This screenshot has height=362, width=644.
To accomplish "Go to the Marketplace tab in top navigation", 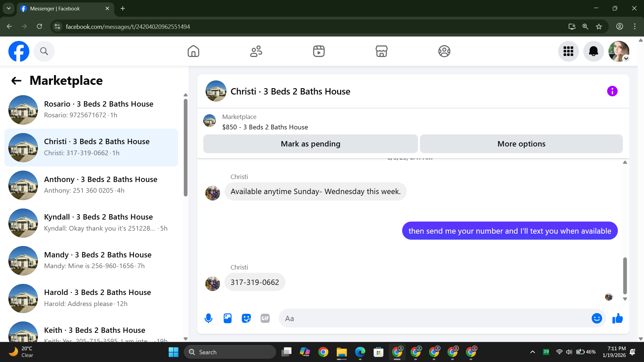I will (381, 51).
